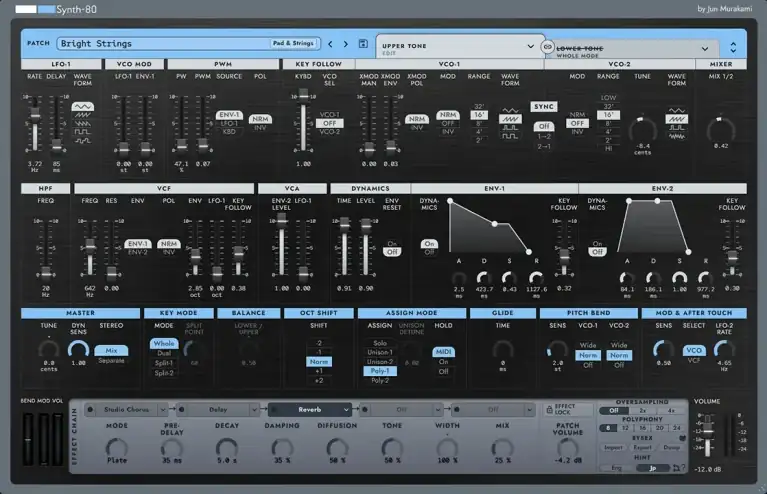The height and width of the screenshot is (494, 767).
Task: Click the MIX 1/2 mixer knob
Action: tap(721, 130)
